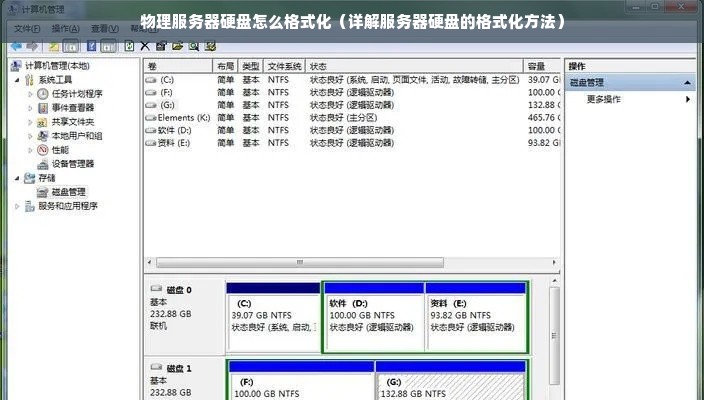Open the 文件(F) menu
This screenshot has height=400, width=704.
pos(27,28)
